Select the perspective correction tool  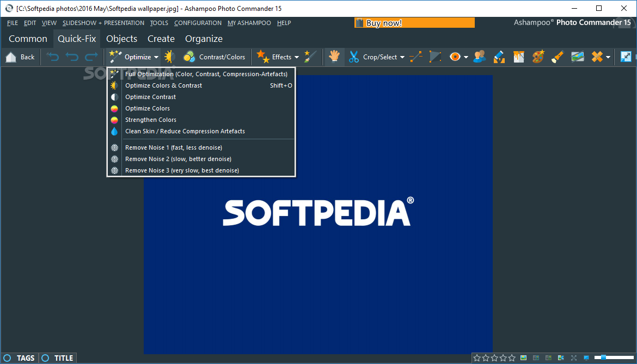[x=435, y=57]
